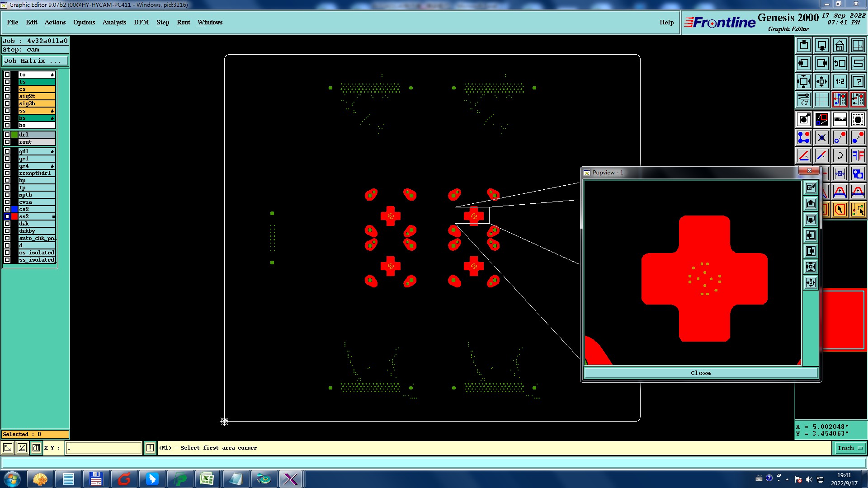
Task: Click the grid display icon
Action: coord(821,99)
